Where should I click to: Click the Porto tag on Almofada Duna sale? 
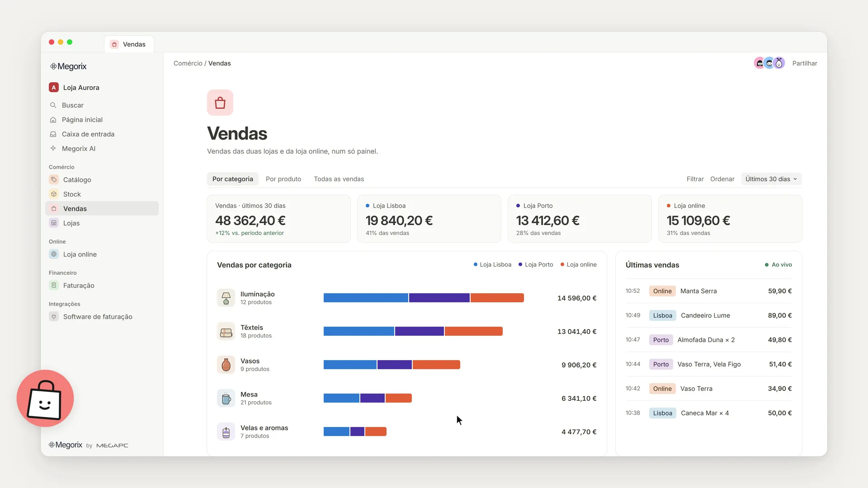click(661, 340)
